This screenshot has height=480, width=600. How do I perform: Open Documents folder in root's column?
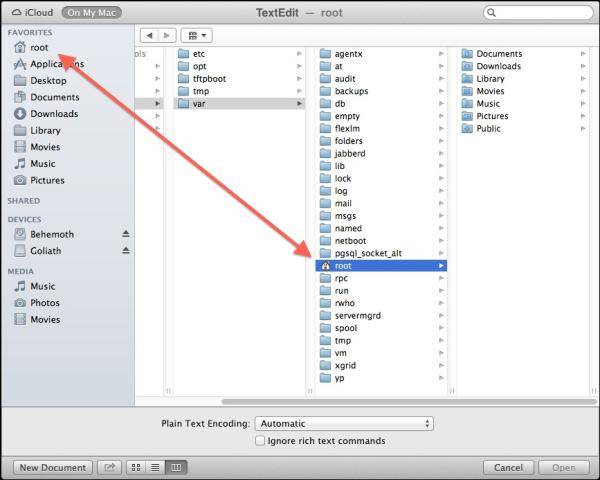point(523,54)
